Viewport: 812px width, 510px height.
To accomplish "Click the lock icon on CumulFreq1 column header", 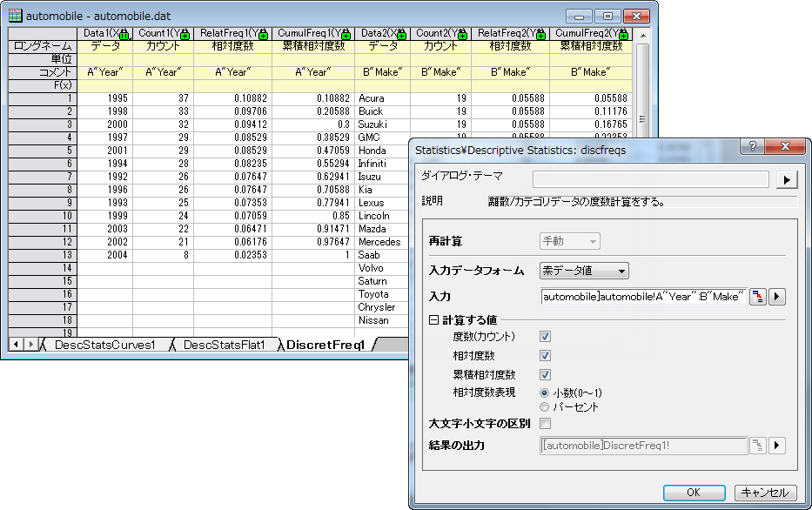I will point(346,35).
